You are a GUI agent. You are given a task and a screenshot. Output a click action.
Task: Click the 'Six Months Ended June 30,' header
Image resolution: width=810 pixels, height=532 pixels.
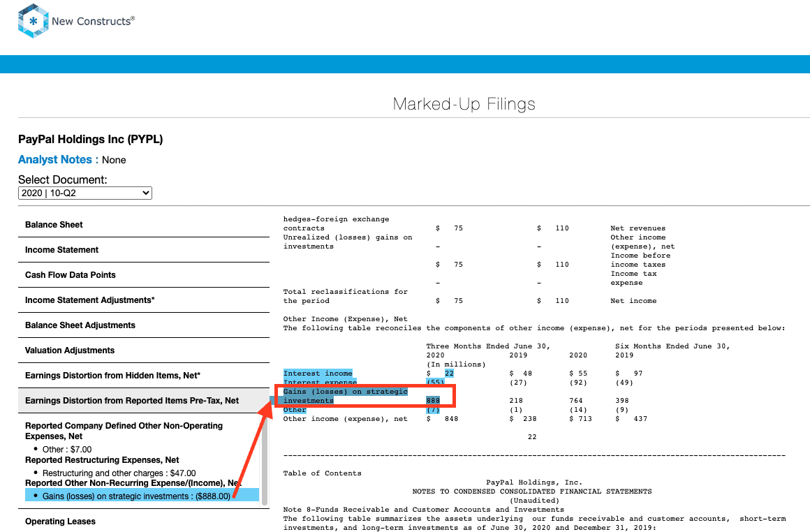tap(672, 346)
